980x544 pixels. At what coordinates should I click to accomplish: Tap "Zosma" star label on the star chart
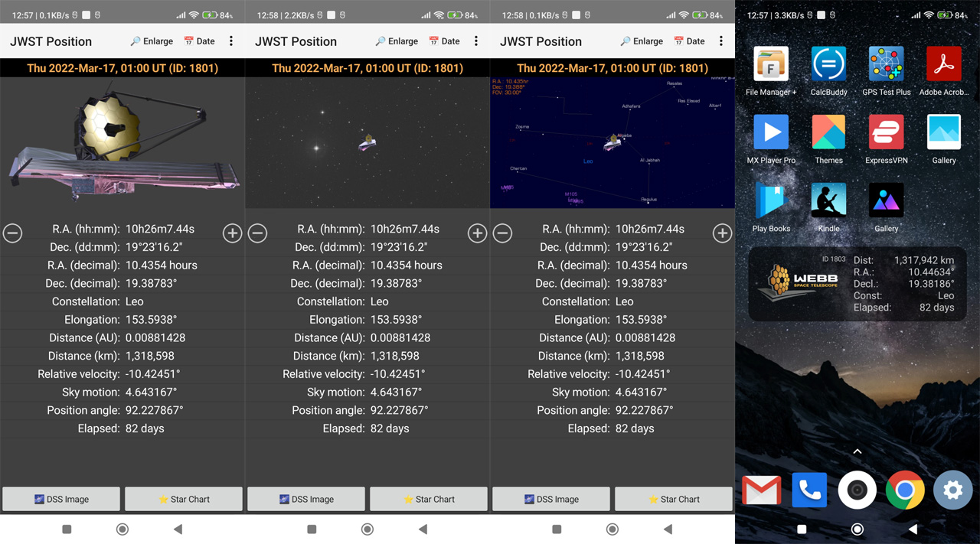click(522, 127)
